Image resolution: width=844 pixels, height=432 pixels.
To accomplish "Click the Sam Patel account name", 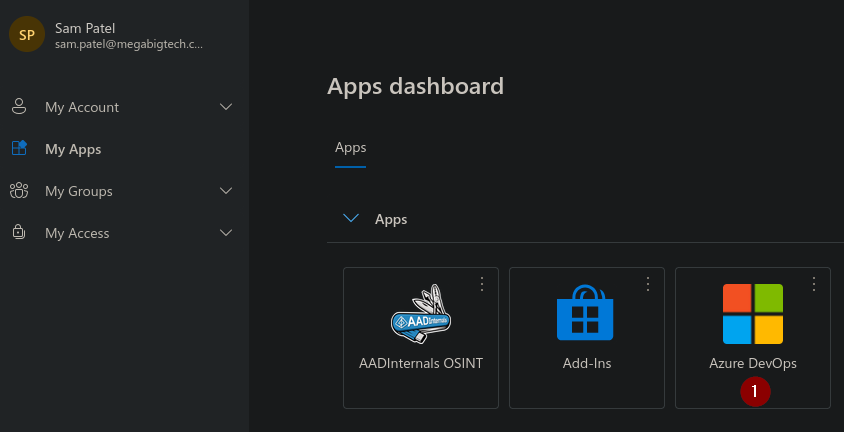I will 85,28.
